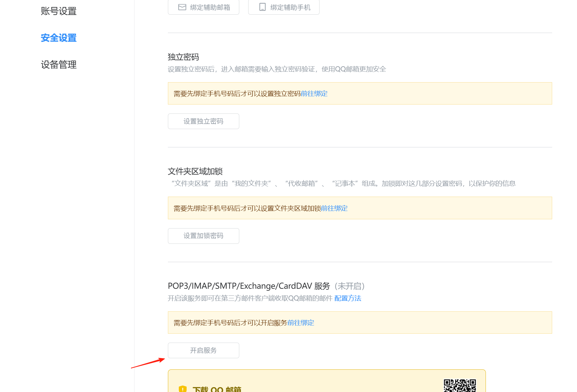The image size is (577, 392).
Task: Click the 独立密码 section heading
Action: click(184, 57)
